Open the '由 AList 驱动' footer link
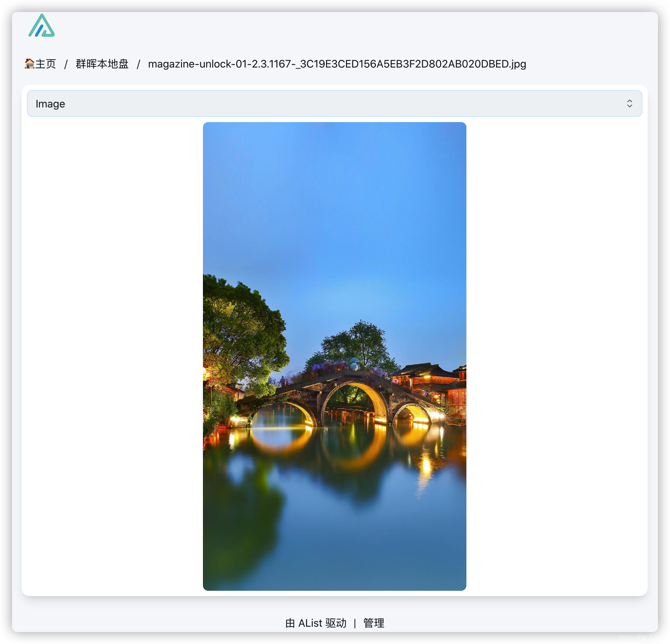670x644 pixels. click(315, 623)
